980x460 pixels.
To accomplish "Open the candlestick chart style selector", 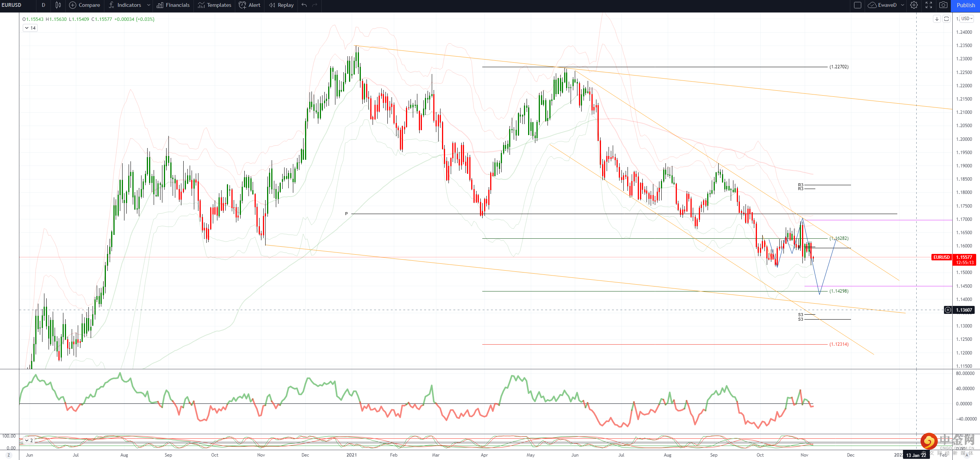I will coord(58,5).
